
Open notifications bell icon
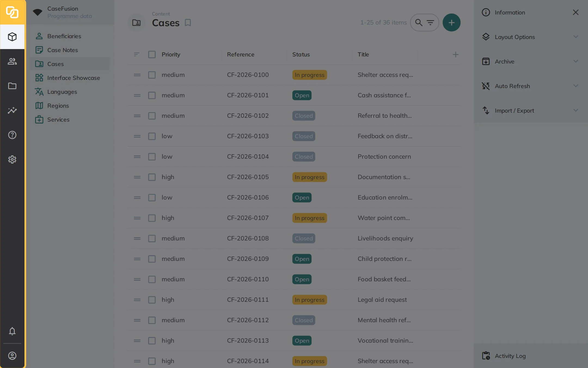(x=12, y=331)
